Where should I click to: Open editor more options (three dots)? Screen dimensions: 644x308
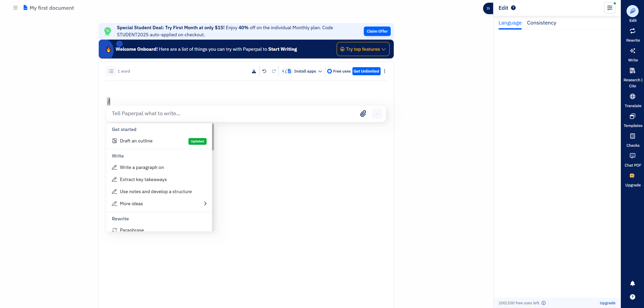tap(385, 71)
